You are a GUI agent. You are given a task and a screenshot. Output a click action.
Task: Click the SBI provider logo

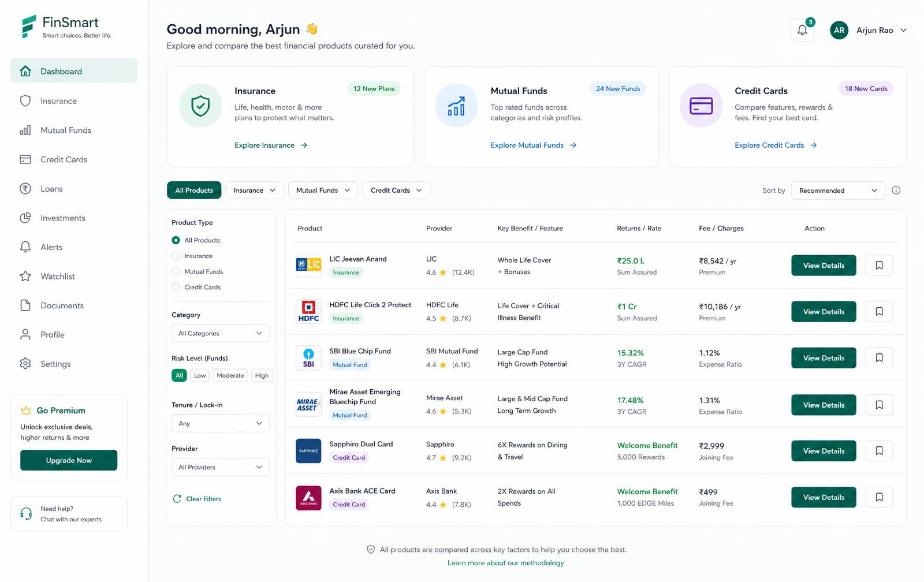pos(308,358)
